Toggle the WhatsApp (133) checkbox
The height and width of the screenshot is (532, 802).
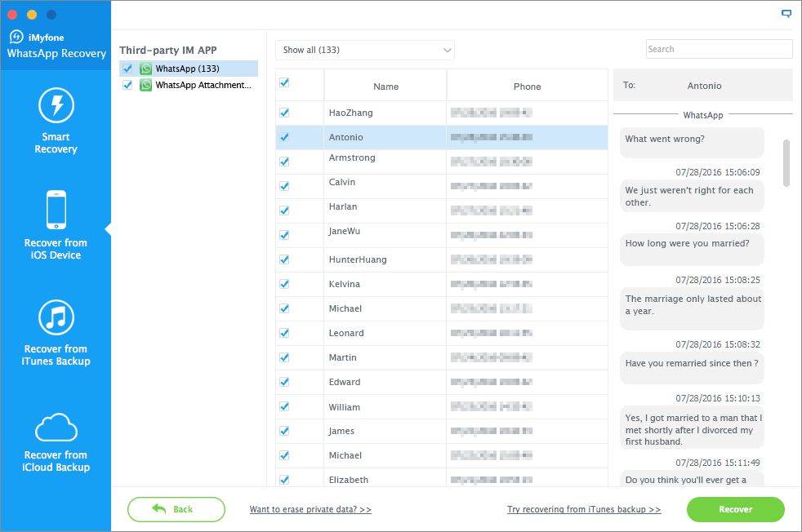[127, 69]
